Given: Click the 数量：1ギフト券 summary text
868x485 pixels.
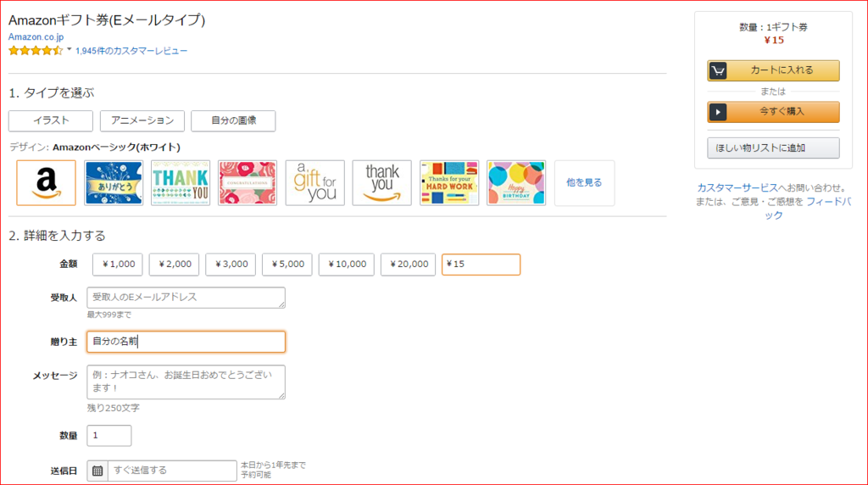Looking at the screenshot, I should [773, 27].
